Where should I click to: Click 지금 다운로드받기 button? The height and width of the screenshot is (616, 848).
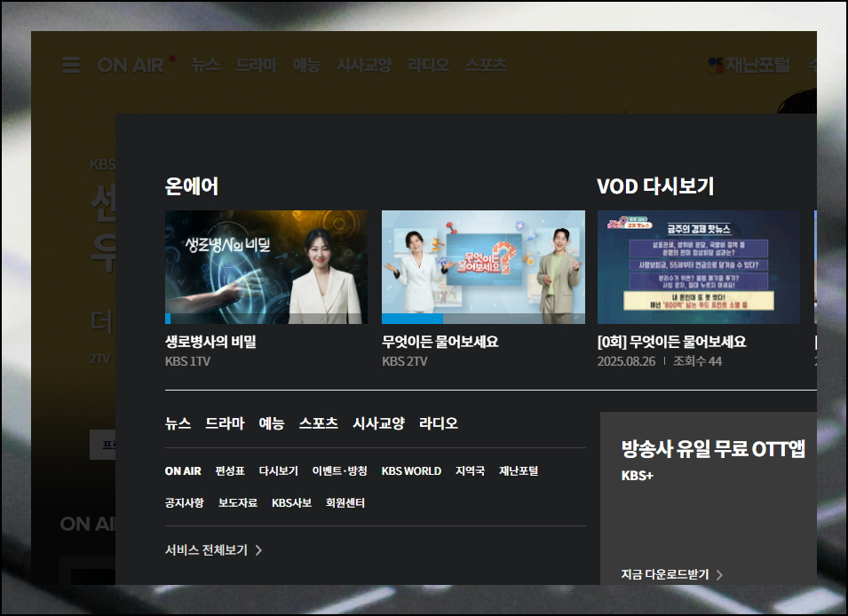[x=665, y=574]
